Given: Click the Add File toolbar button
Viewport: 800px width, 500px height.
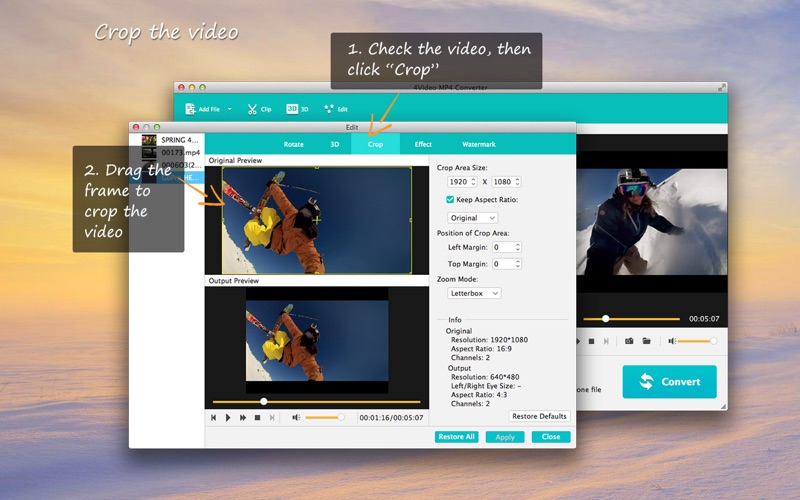Looking at the screenshot, I should pos(203,109).
